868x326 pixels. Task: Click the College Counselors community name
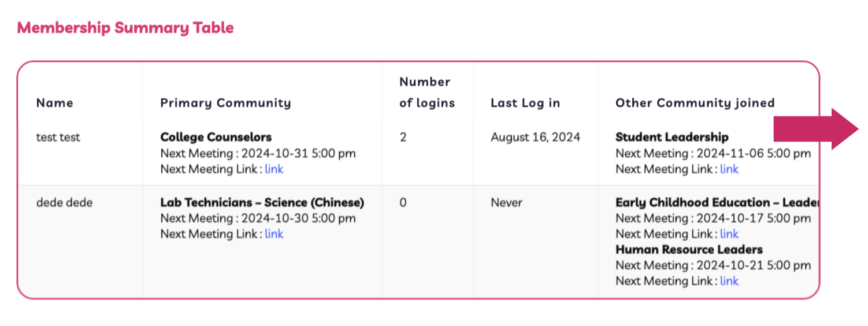(x=216, y=138)
